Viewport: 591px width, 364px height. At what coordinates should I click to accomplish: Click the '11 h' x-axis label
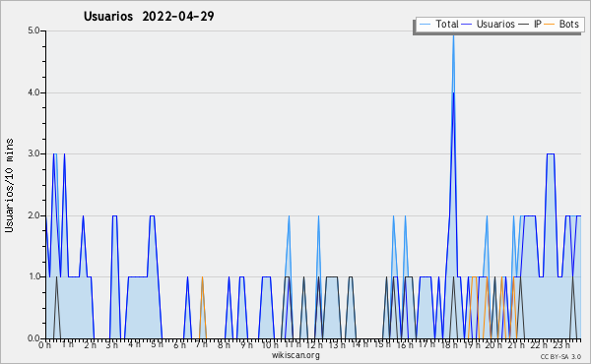pyautogui.click(x=293, y=344)
